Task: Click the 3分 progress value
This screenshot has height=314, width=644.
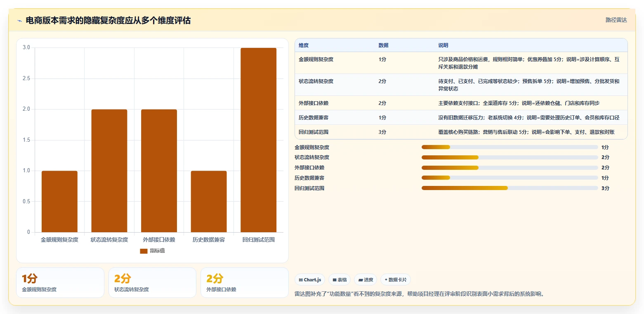Action: (605, 188)
